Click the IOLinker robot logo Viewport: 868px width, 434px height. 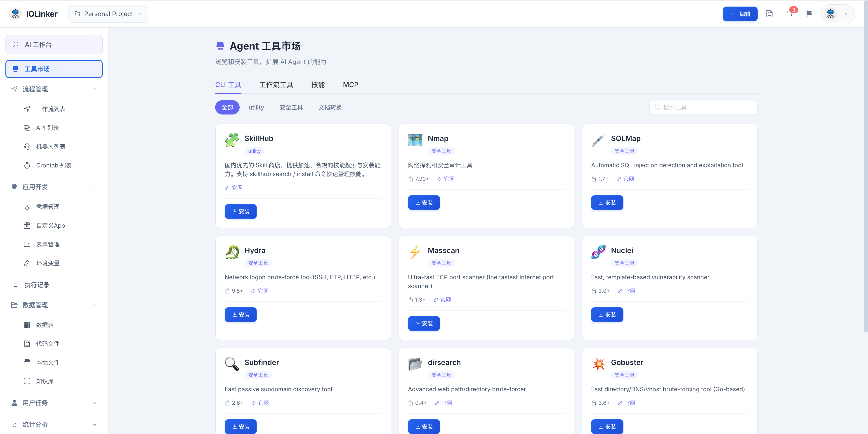point(15,14)
